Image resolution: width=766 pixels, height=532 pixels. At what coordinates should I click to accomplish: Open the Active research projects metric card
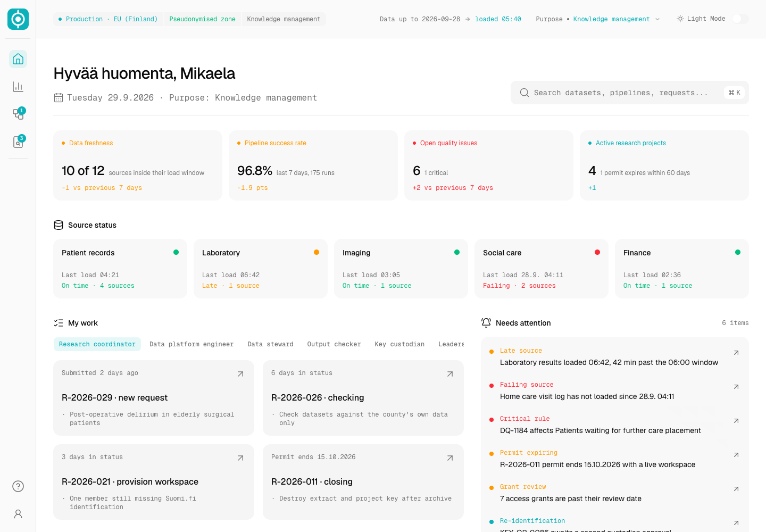(664, 165)
